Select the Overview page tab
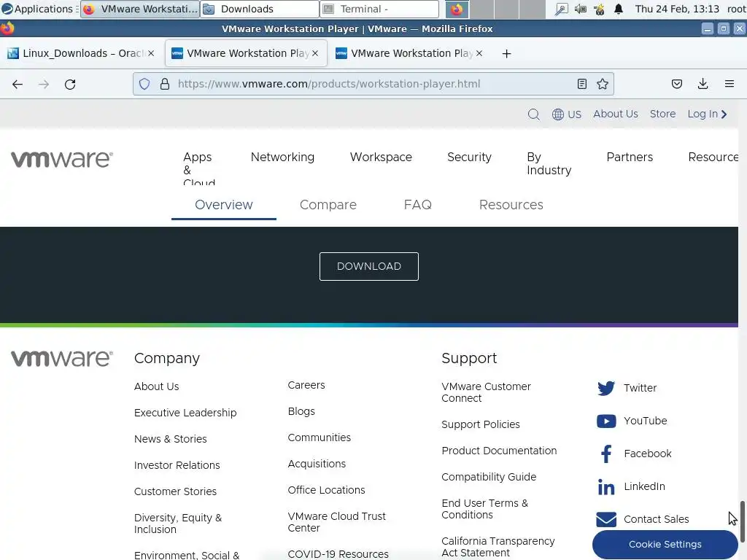Screen dimensions: 747x560 224,205
